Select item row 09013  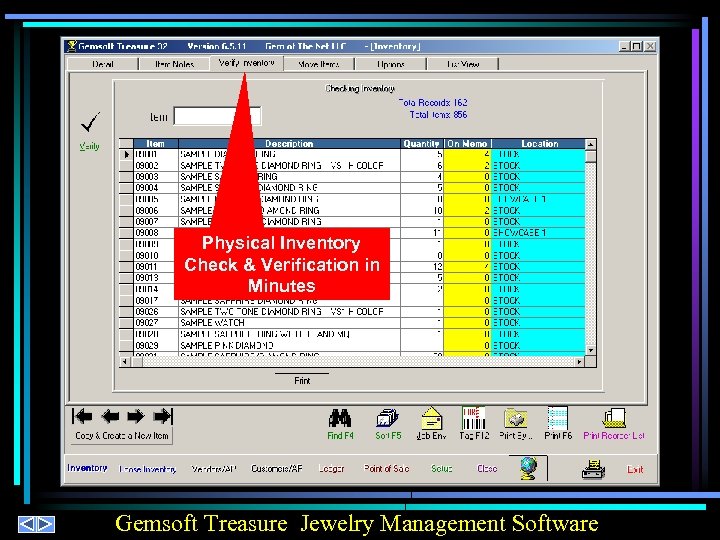click(x=352, y=278)
